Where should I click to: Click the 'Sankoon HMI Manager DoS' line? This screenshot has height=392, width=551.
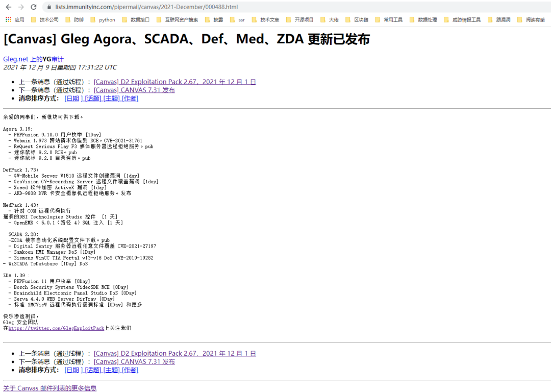pos(52,252)
